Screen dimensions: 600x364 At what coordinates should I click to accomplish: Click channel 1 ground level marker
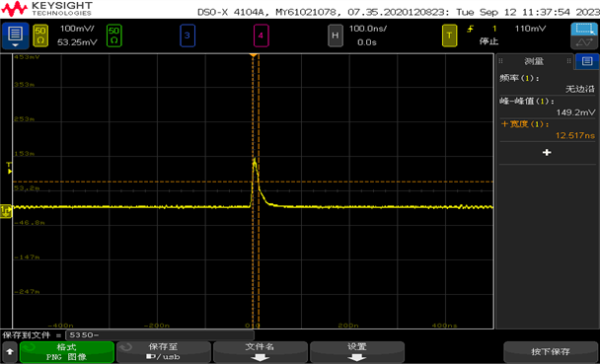6,211
